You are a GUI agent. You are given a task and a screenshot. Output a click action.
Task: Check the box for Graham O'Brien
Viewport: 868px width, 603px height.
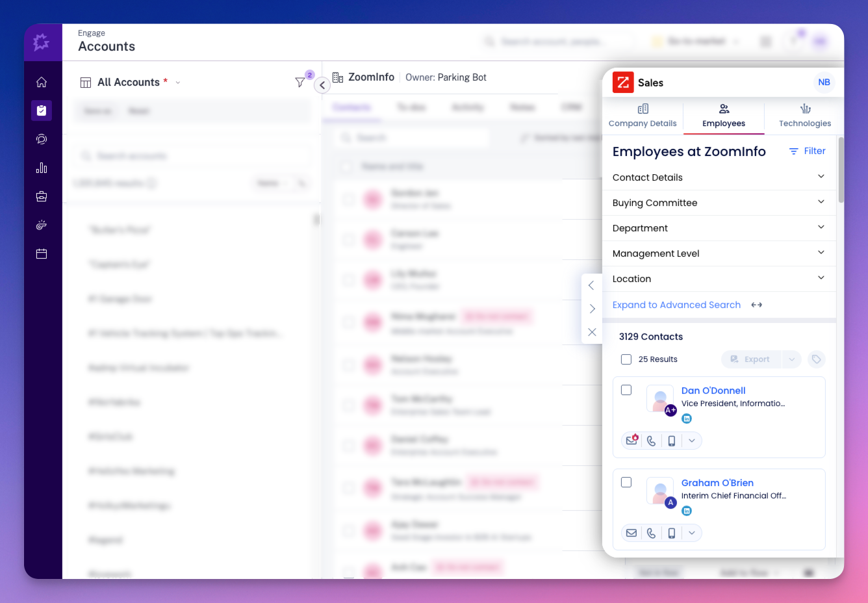click(x=626, y=483)
